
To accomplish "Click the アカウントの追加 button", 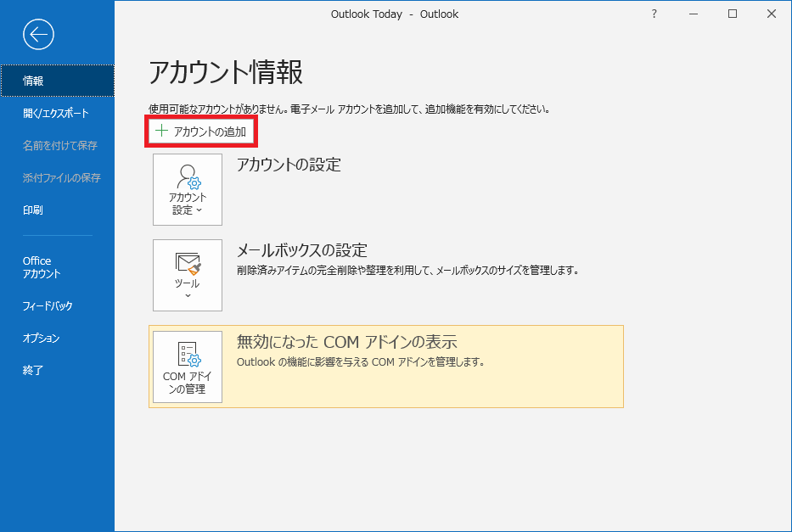I will (x=201, y=132).
